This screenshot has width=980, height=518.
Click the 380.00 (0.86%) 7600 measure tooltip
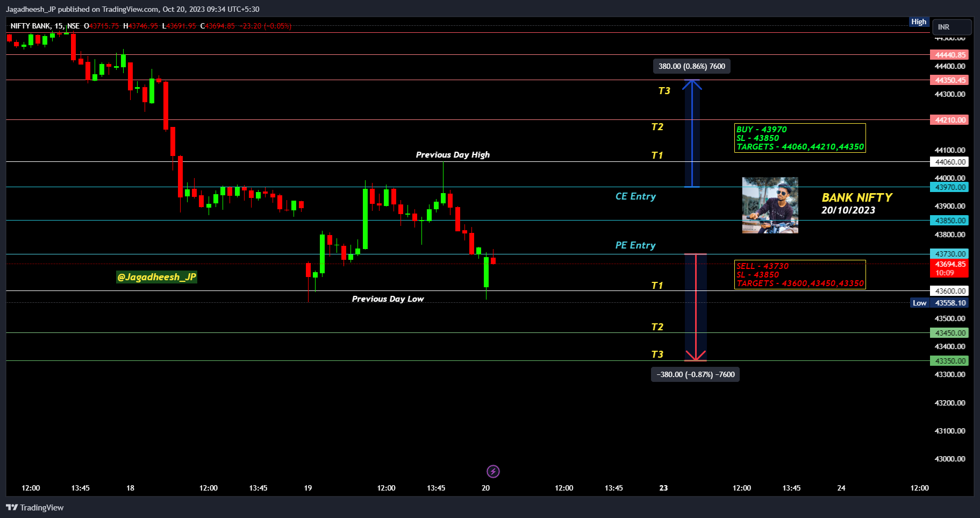[x=692, y=66]
